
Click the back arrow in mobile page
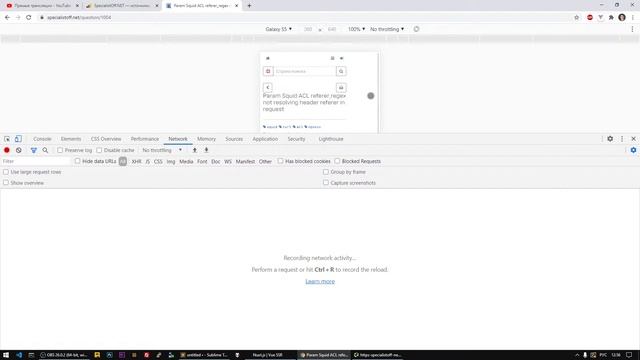tap(268, 87)
